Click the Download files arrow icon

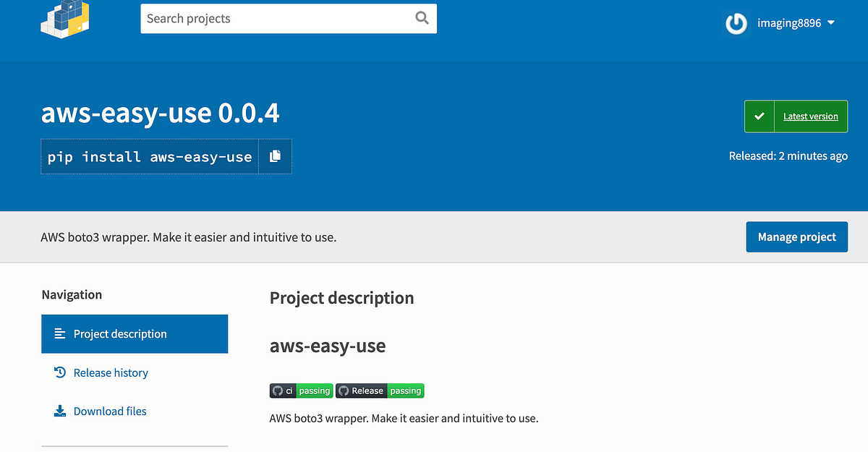pyautogui.click(x=59, y=410)
